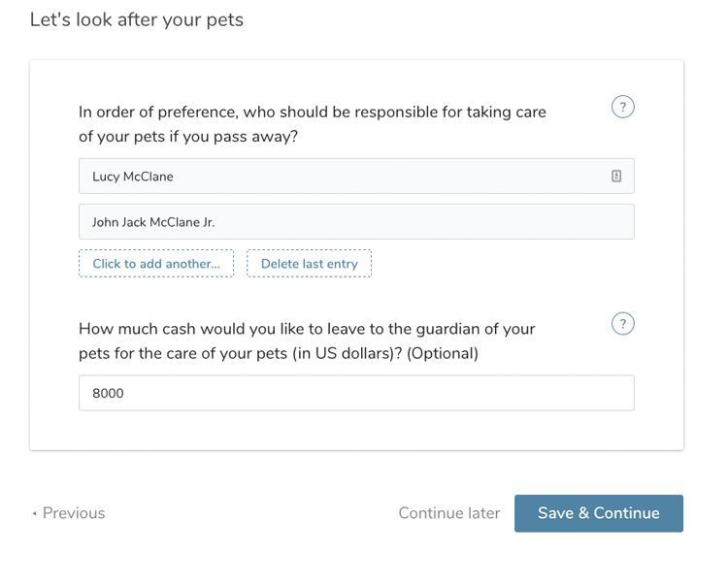This screenshot has height=582, width=728.
Task: Click the small arrow left of Previous
Action: point(35,514)
